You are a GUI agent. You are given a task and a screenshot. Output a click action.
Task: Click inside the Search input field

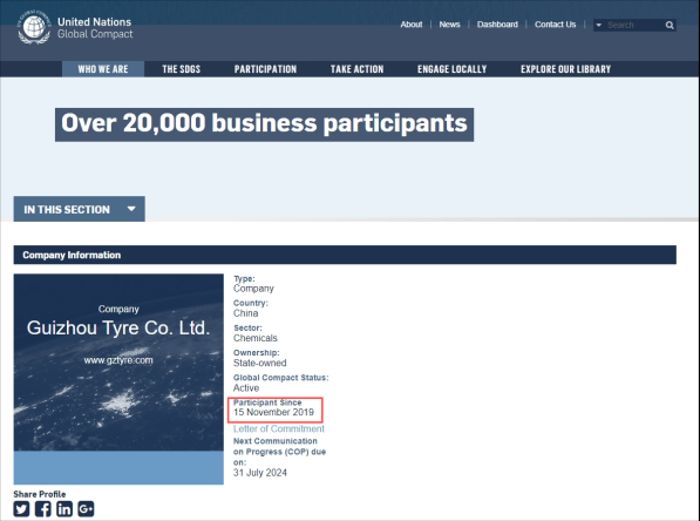633,25
